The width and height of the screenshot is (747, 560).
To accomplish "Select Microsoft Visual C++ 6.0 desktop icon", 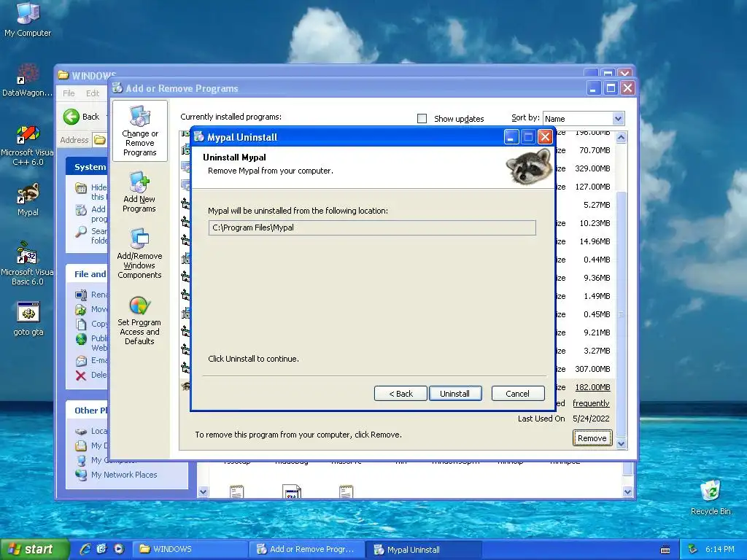I will pos(27,145).
